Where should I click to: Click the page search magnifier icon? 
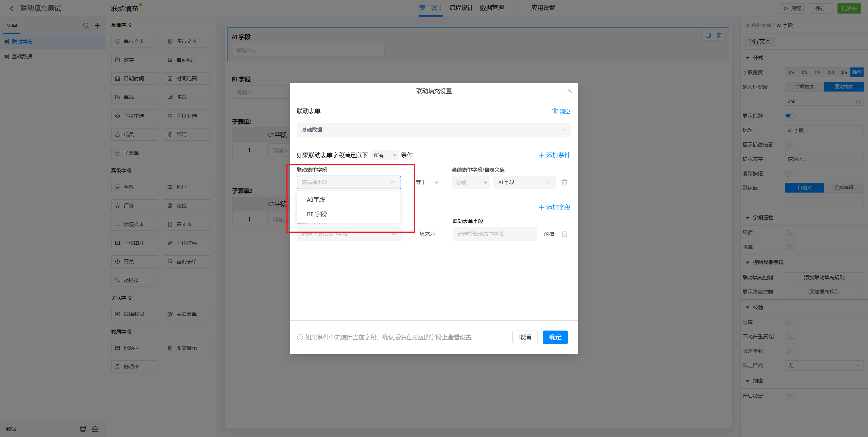(86, 25)
